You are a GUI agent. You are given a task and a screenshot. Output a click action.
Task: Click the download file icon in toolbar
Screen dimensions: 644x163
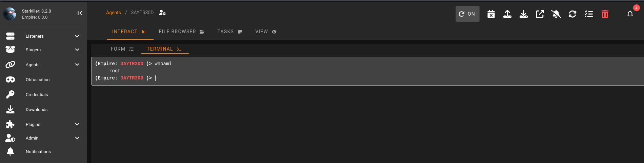[x=523, y=14]
